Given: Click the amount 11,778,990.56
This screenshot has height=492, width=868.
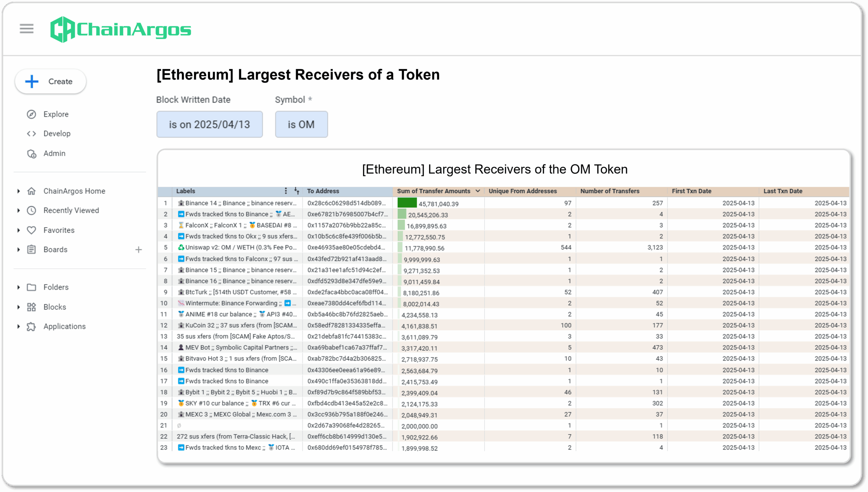Looking at the screenshot, I should point(424,248).
